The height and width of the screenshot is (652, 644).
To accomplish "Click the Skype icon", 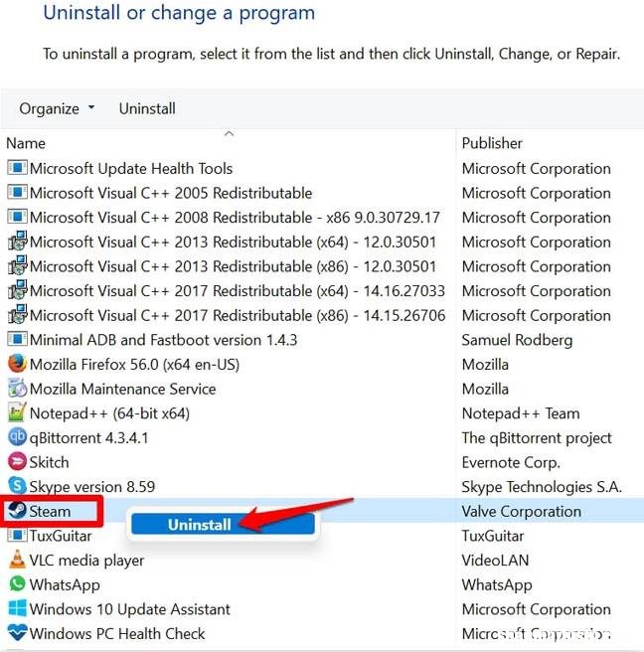I will pos(17,486).
